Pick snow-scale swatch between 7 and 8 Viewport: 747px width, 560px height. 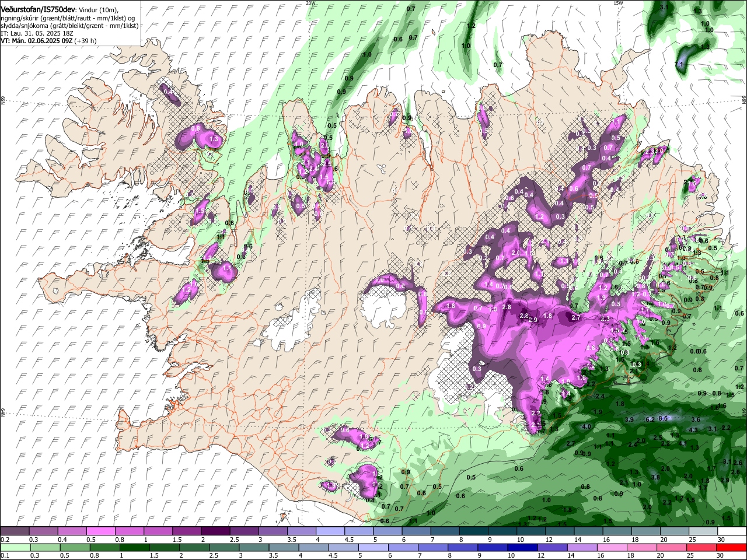coord(445,531)
